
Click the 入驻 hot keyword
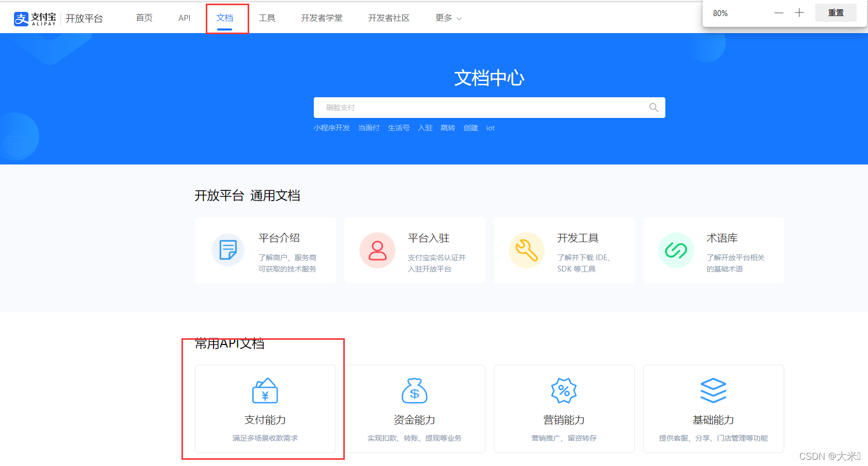(425, 128)
